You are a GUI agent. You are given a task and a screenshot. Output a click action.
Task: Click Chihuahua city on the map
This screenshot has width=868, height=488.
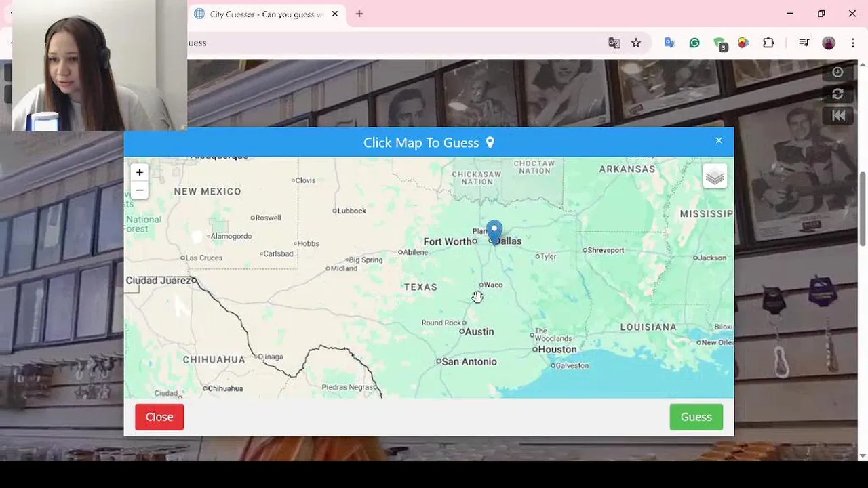pyautogui.click(x=224, y=388)
